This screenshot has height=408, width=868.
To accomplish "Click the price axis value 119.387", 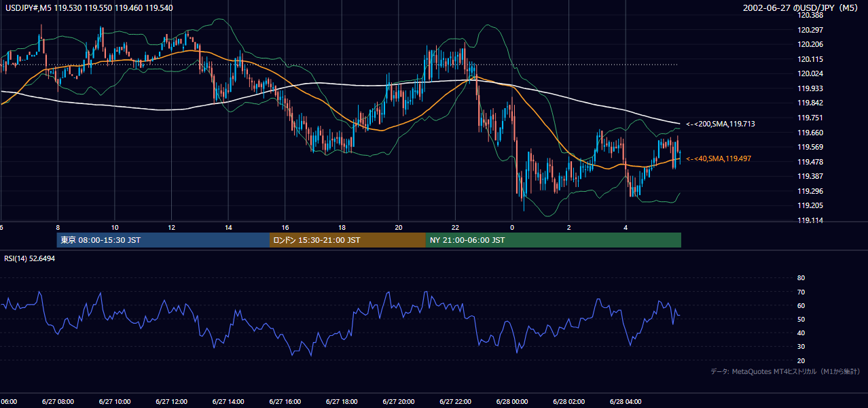I will [811, 176].
